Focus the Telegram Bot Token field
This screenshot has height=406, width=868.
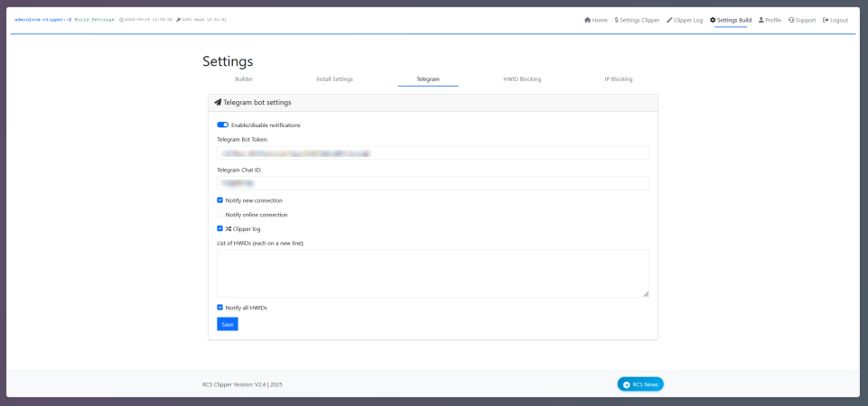pos(433,153)
